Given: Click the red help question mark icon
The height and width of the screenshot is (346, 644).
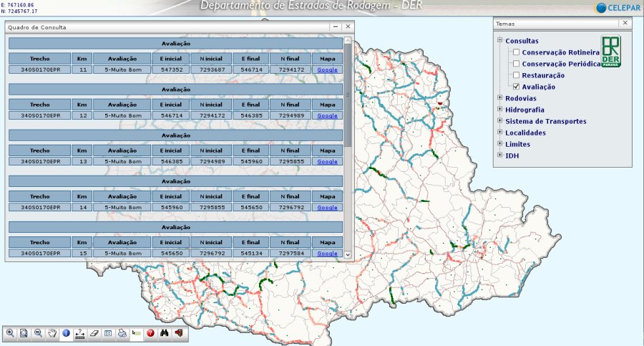Looking at the screenshot, I should tap(150, 333).
